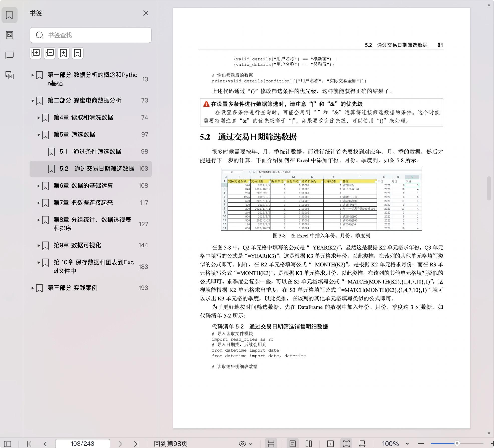Click the zoom out minus button
The image size is (494, 448).
click(421, 444)
